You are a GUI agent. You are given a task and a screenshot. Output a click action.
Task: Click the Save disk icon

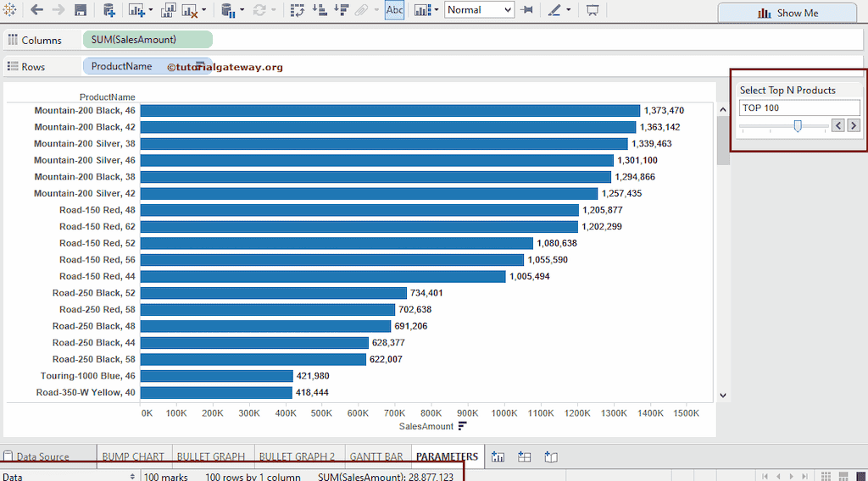(x=81, y=10)
